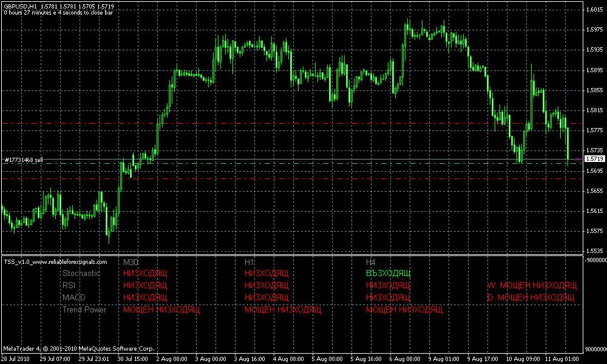607x364 pixels.
Task: Click the 1.5815 price axis label
Action: click(x=595, y=110)
